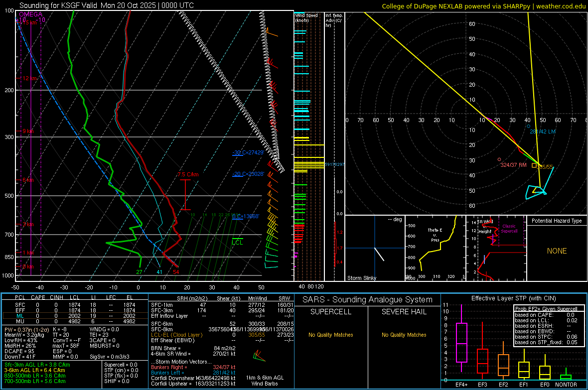Click the 324/37 RM label on the hodograph
Image resolution: width=588 pixels, height=390 pixels.
[x=513, y=165]
